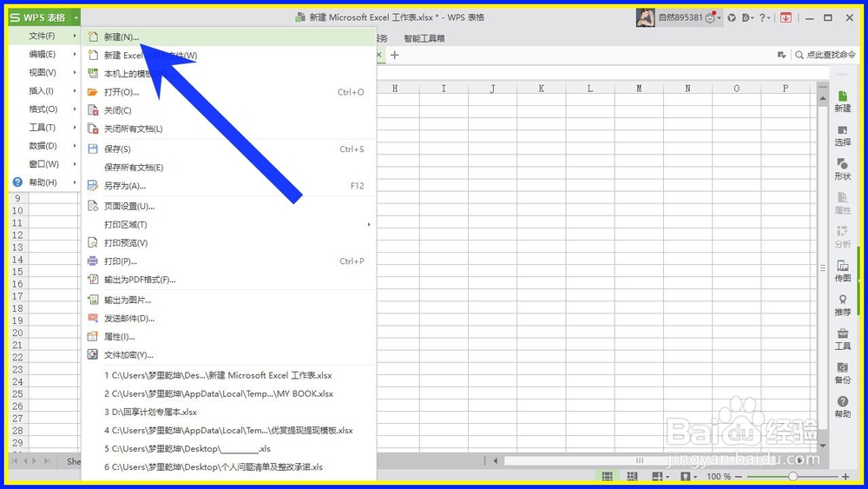The height and width of the screenshot is (489, 868).
Task: Click the 形状 icon in right sidebar
Action: pos(843,164)
